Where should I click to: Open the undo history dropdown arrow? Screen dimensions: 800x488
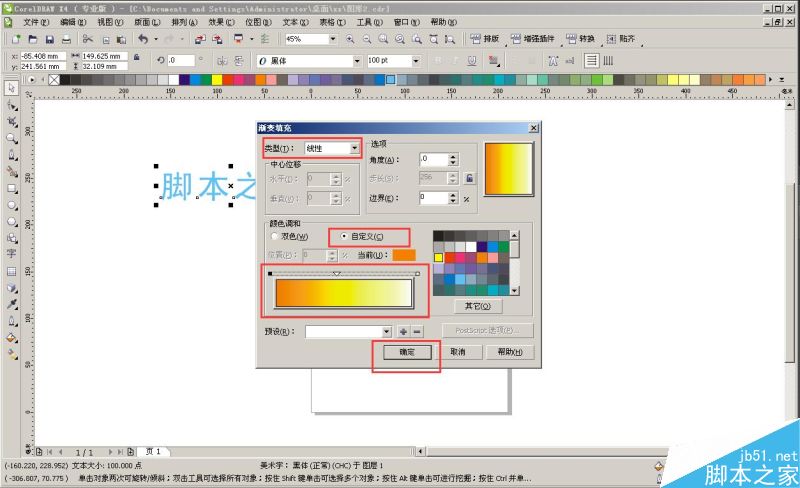pyautogui.click(x=156, y=39)
